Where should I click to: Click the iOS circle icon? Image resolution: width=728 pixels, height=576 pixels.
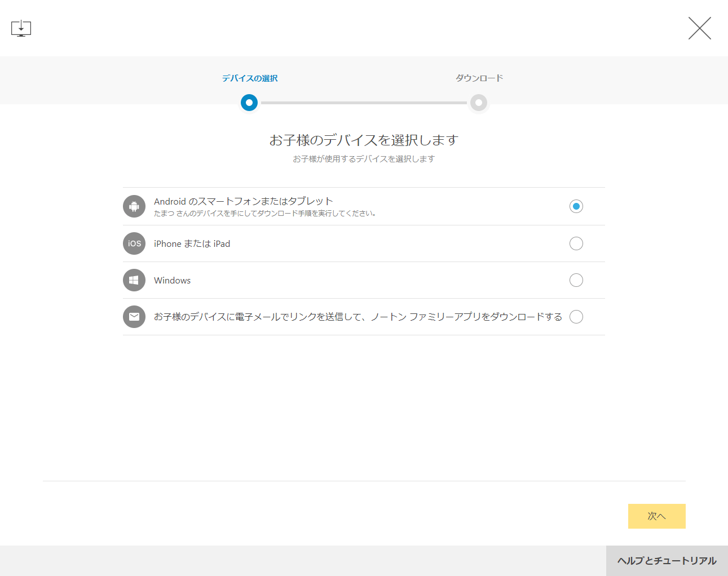coord(134,243)
